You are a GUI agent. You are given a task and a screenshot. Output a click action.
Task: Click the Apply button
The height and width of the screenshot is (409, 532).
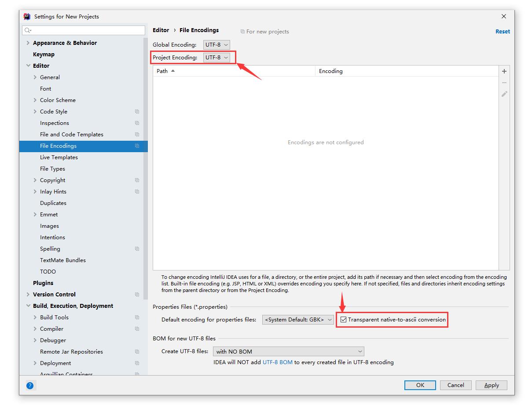click(x=492, y=385)
